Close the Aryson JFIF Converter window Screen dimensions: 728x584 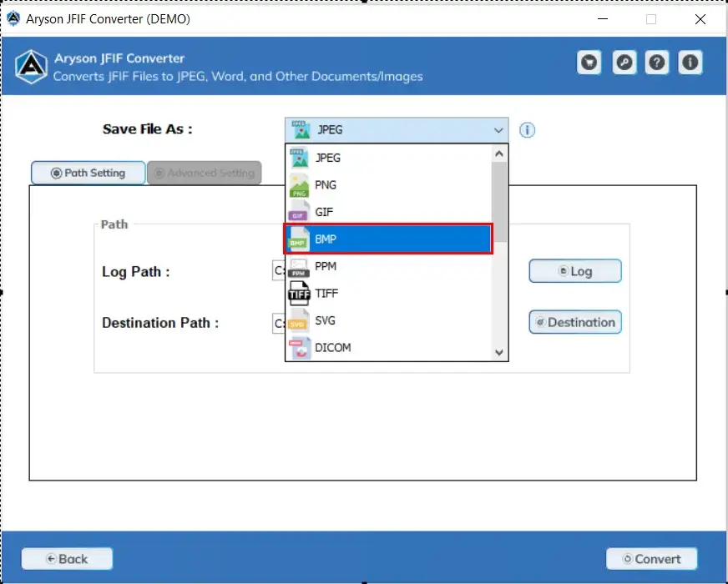pos(700,19)
